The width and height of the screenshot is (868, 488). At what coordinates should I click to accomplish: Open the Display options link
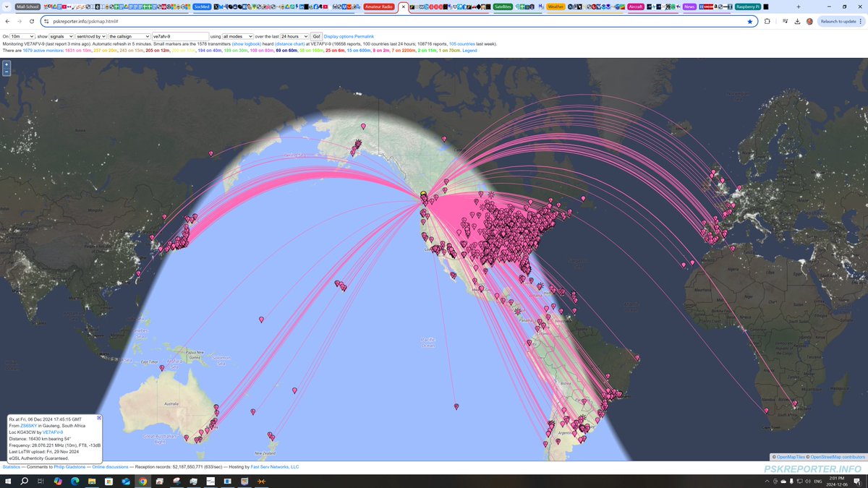pyautogui.click(x=339, y=36)
